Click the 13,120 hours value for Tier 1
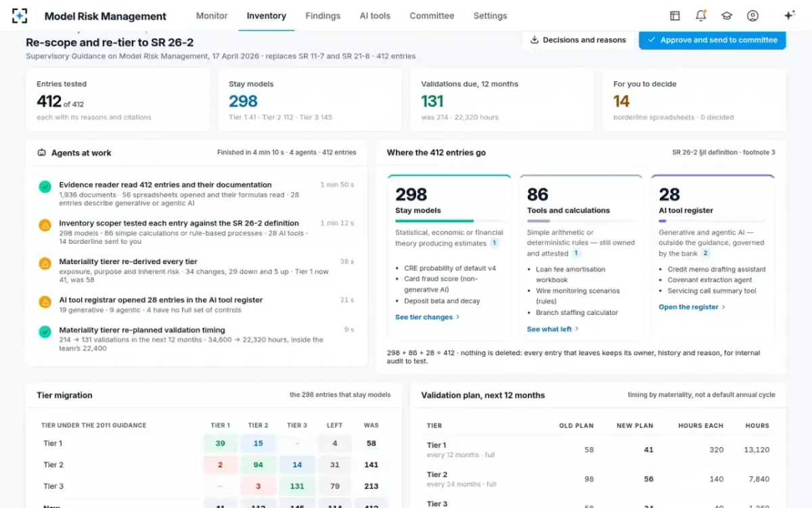The image size is (812, 508). coord(757,450)
